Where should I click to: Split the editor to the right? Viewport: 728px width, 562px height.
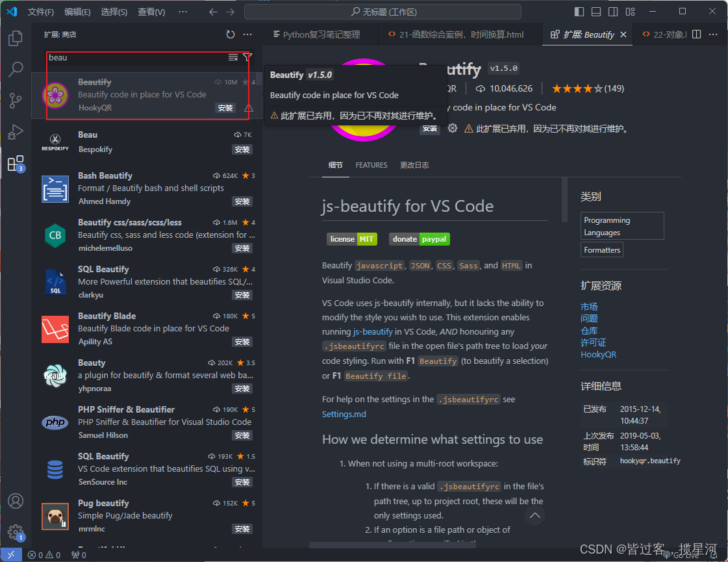[x=696, y=34]
